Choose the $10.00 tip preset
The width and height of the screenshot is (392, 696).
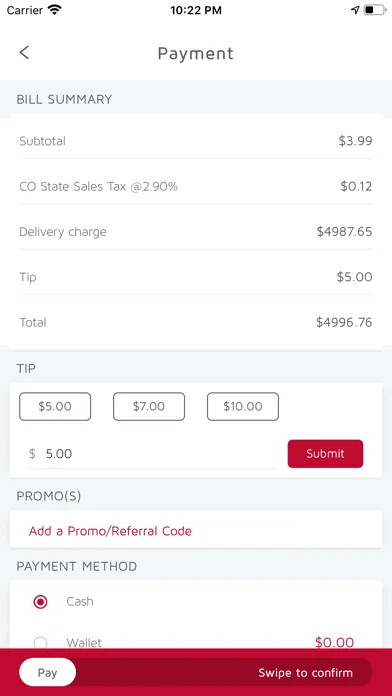(243, 406)
